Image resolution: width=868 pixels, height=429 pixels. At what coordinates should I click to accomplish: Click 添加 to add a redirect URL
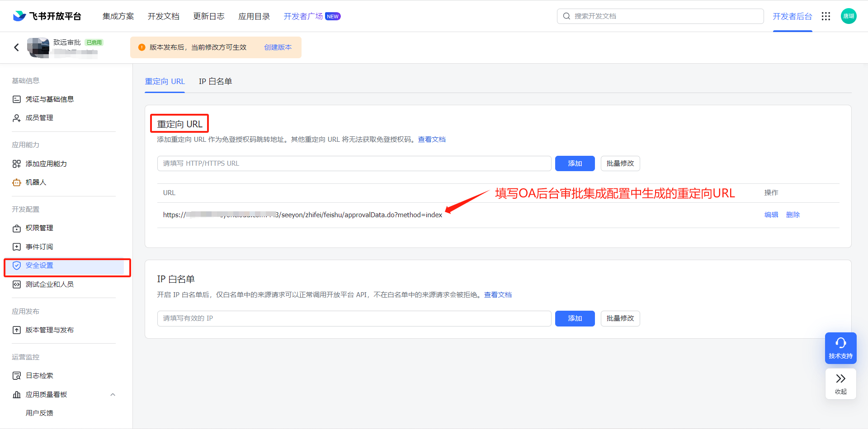(575, 163)
